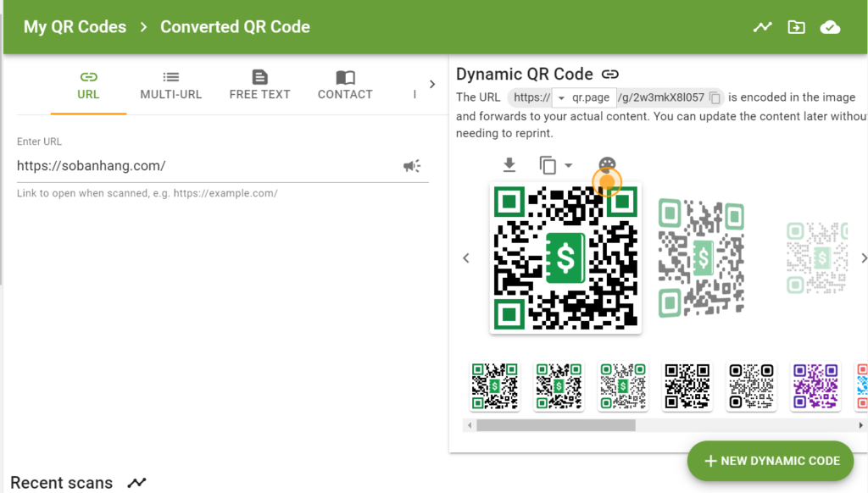The height and width of the screenshot is (493, 868).
Task: Download the QR code image
Action: pyautogui.click(x=509, y=164)
